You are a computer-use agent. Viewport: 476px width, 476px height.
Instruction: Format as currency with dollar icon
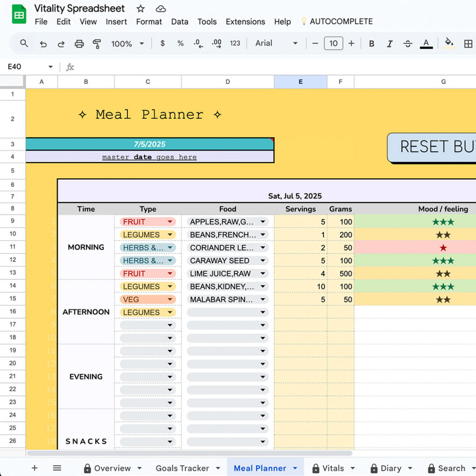coord(163,43)
